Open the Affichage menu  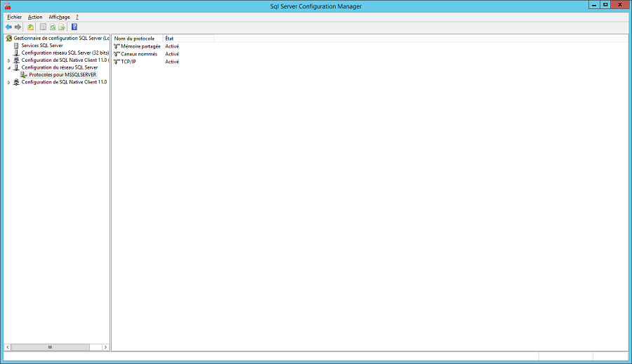(x=59, y=17)
